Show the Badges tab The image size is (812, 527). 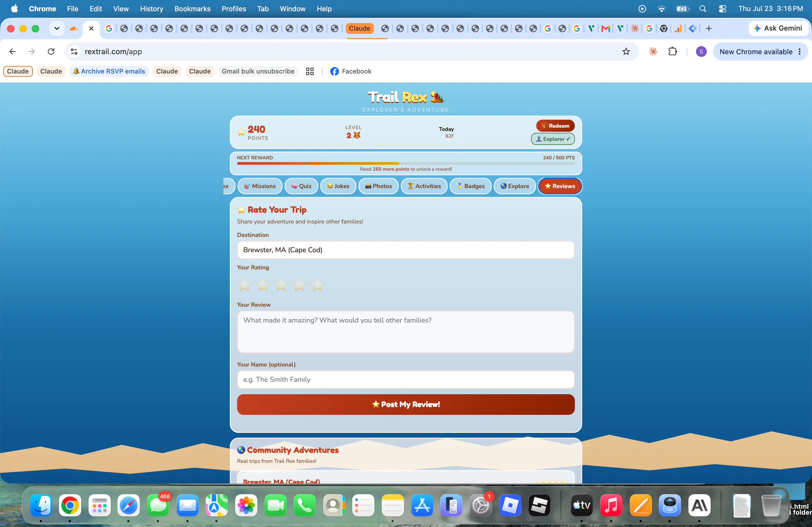(x=470, y=186)
